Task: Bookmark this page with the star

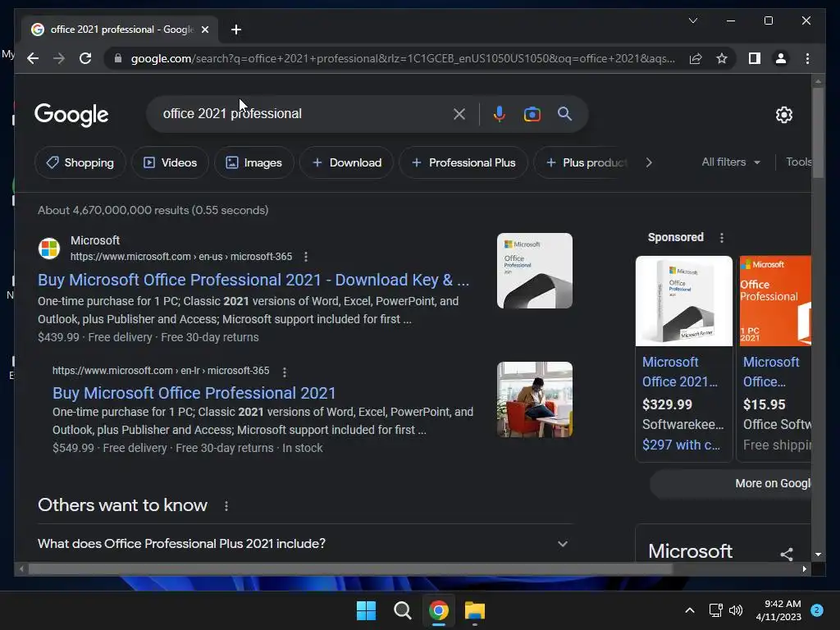Action: tap(722, 58)
